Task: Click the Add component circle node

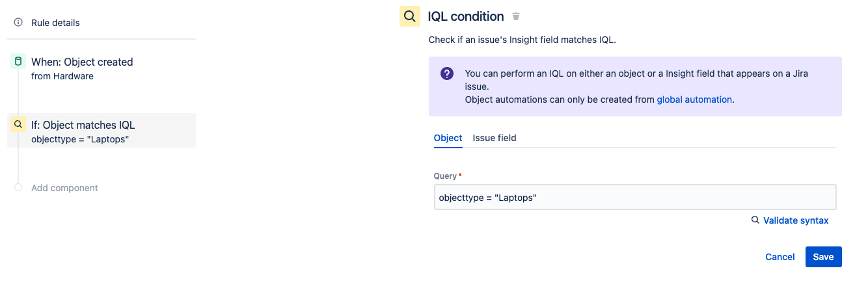Action: (x=18, y=188)
